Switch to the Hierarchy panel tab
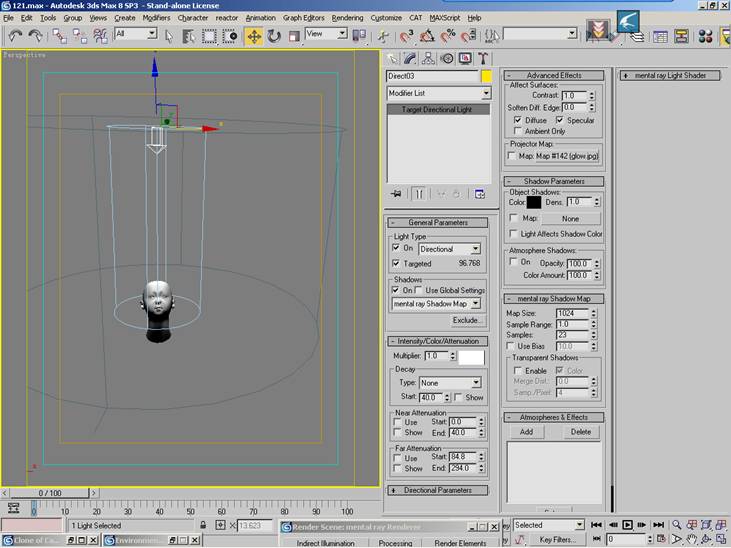This screenshot has height=548, width=731. click(430, 58)
